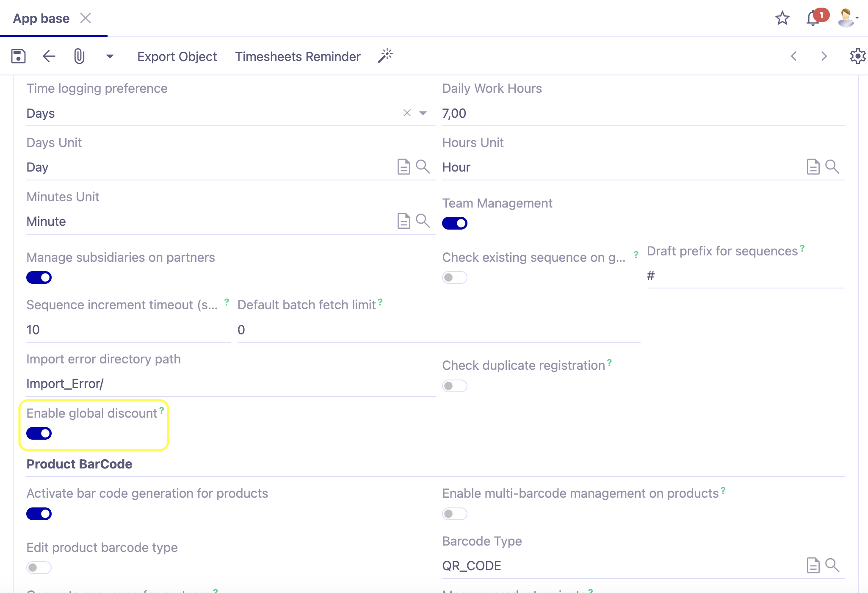This screenshot has width=868, height=593.
Task: Switch to the App base tab
Action: 41,18
